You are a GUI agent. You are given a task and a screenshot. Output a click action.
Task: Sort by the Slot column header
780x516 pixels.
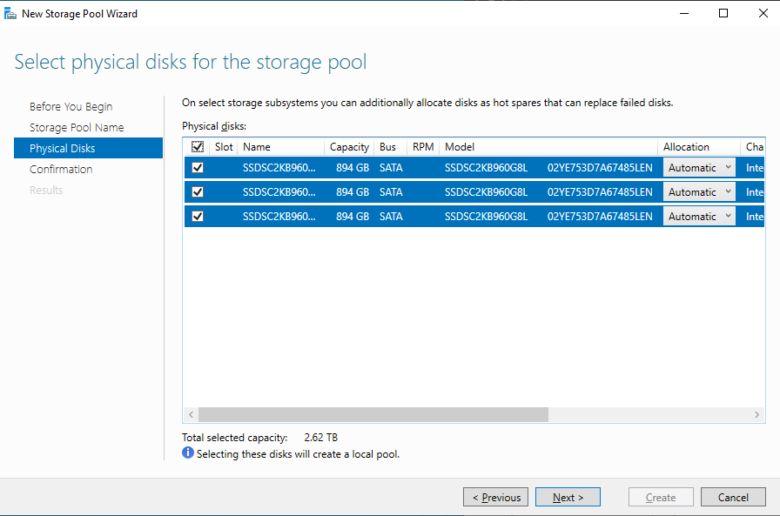click(x=223, y=147)
